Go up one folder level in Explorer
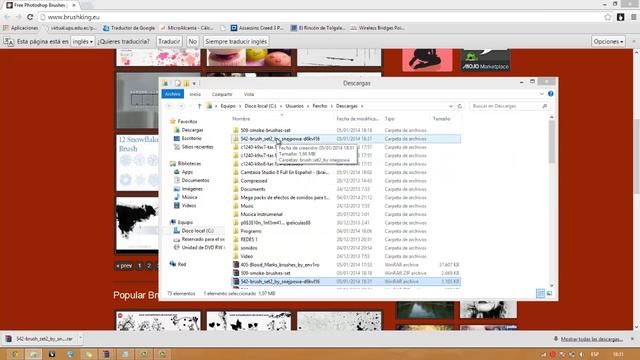Screen dimensions: 640x360 (x=199, y=106)
